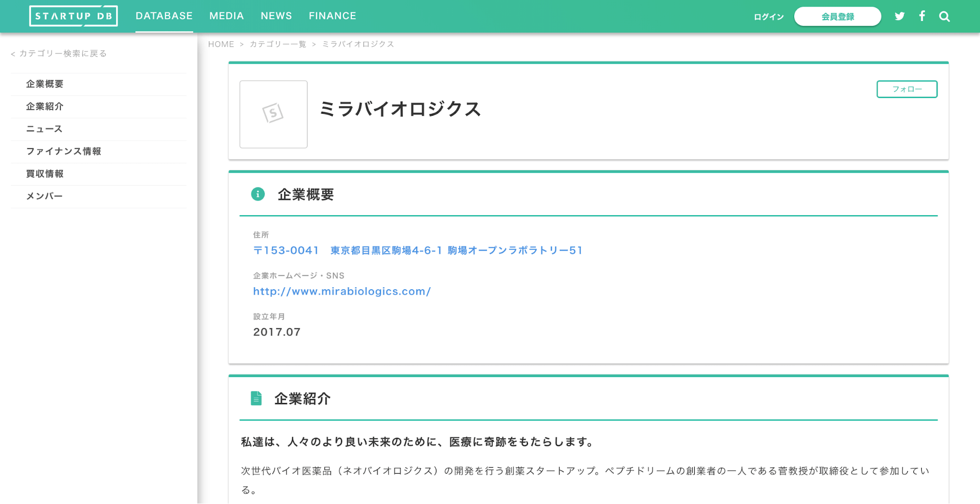This screenshot has width=980, height=504.
Task: Go back via カテゴリー検索に戻る
Action: (x=59, y=53)
